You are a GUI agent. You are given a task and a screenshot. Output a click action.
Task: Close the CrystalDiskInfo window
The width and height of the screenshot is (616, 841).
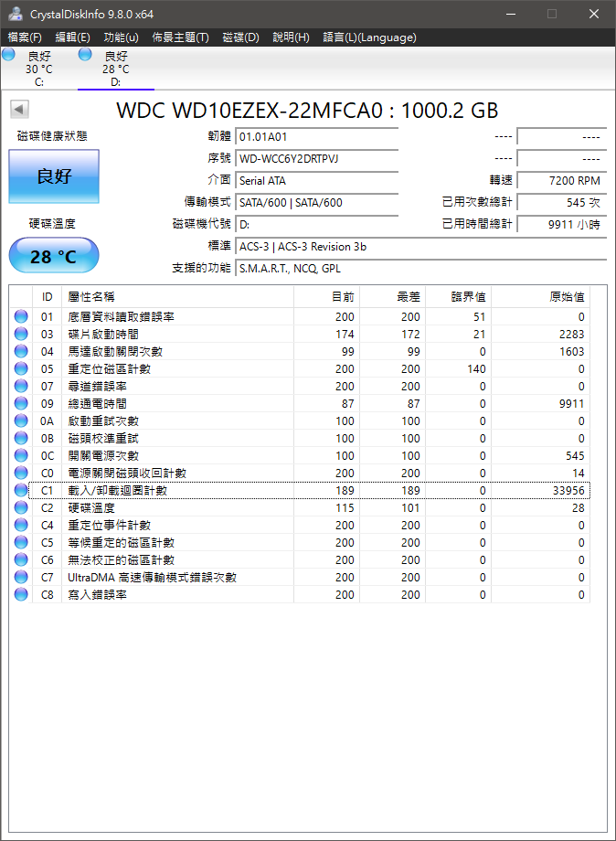point(593,14)
